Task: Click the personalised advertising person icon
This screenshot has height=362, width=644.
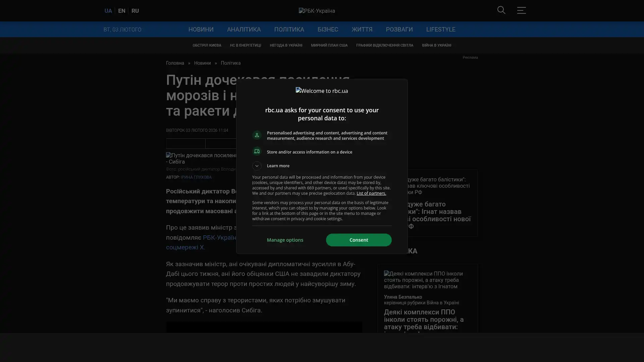Action: click(x=257, y=135)
